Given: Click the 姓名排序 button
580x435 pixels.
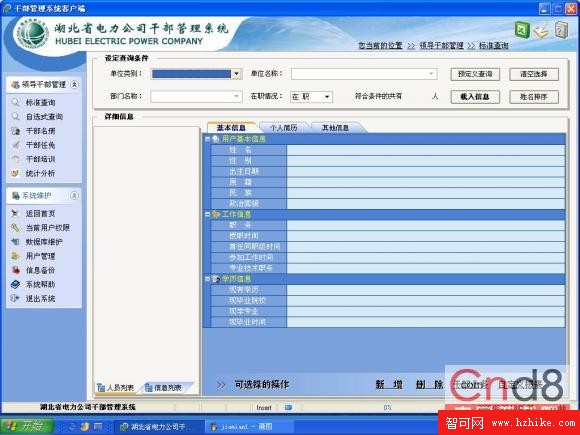Looking at the screenshot, I should click(x=534, y=97).
